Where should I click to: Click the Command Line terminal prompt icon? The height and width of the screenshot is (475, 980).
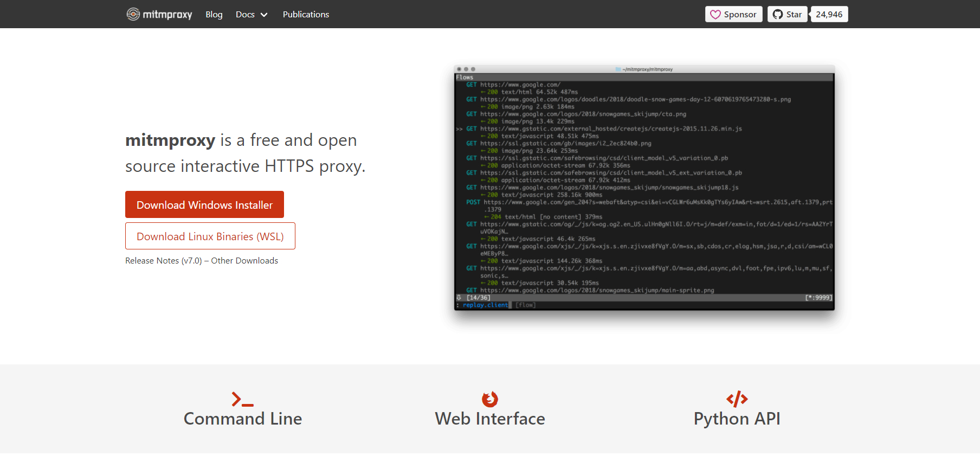242,399
